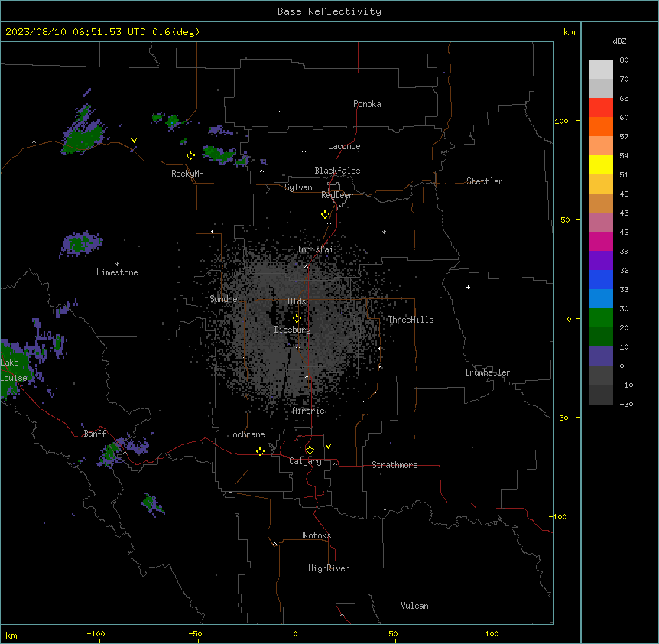This screenshot has height=644, width=659.
Task: Click the RedDeer city label
Action: coord(336,195)
